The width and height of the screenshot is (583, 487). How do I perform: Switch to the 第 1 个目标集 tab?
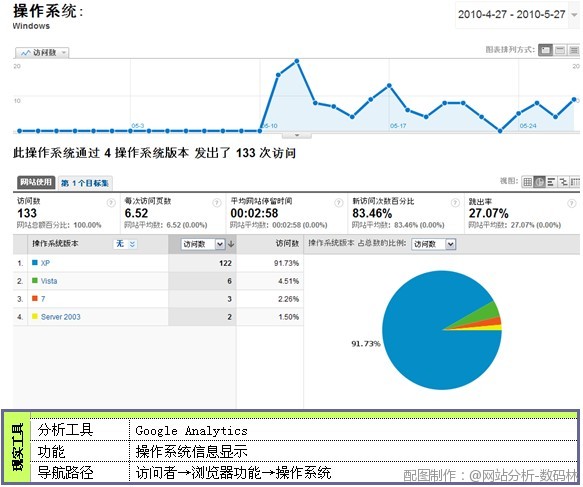click(x=85, y=183)
